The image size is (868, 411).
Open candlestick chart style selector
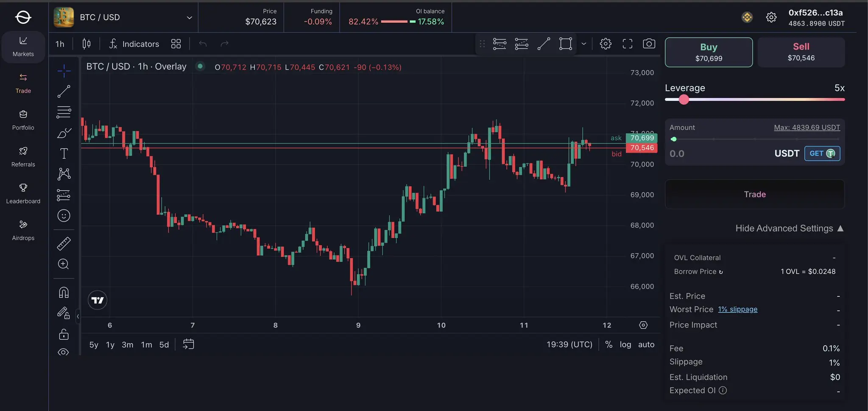(x=87, y=44)
